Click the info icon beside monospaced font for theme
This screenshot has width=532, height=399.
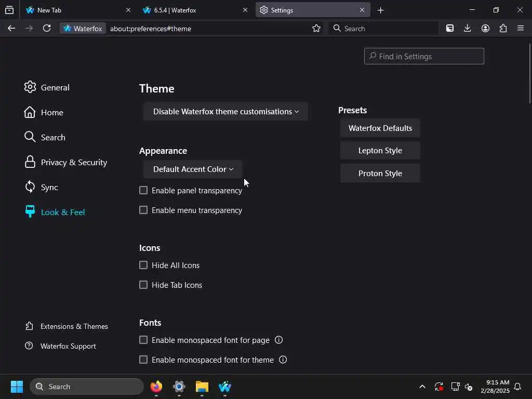(283, 360)
